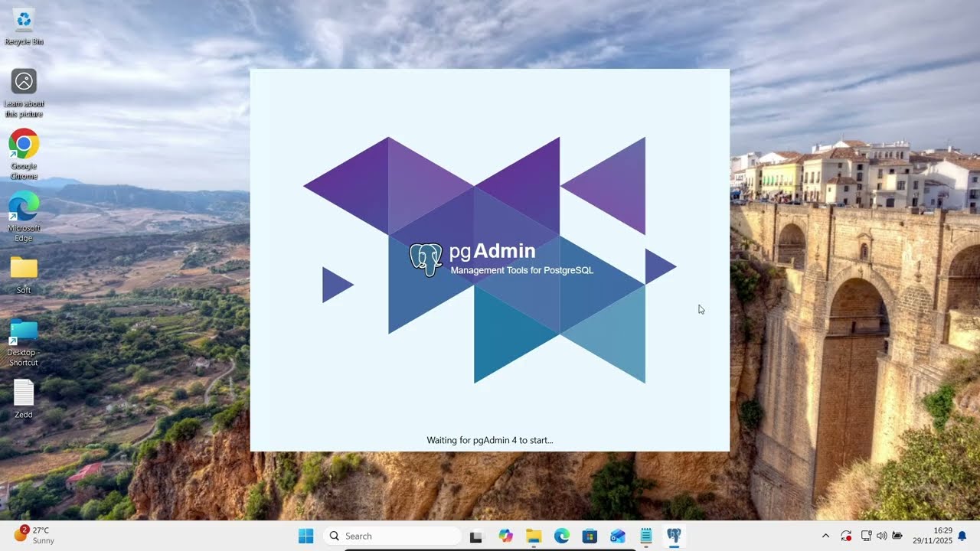Open network settings from the tray
Screen dimensions: 980x551
tap(867, 536)
